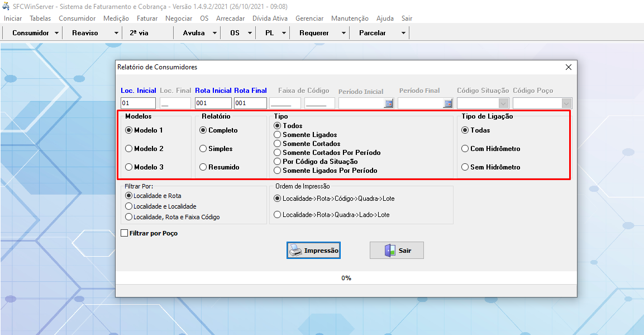Select Somente Cortados type
Image resolution: width=644 pixels, height=335 pixels.
click(278, 144)
